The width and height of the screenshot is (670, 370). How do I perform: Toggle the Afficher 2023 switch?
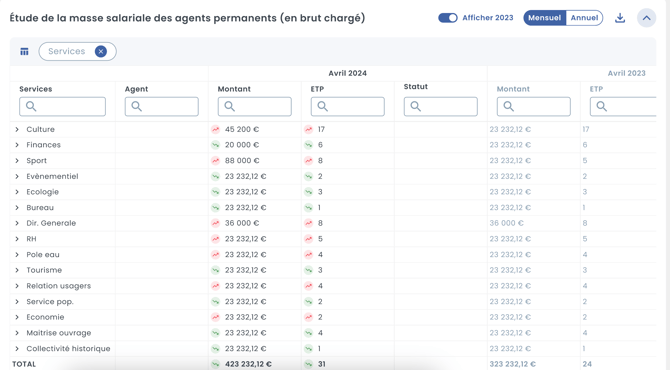pyautogui.click(x=448, y=18)
